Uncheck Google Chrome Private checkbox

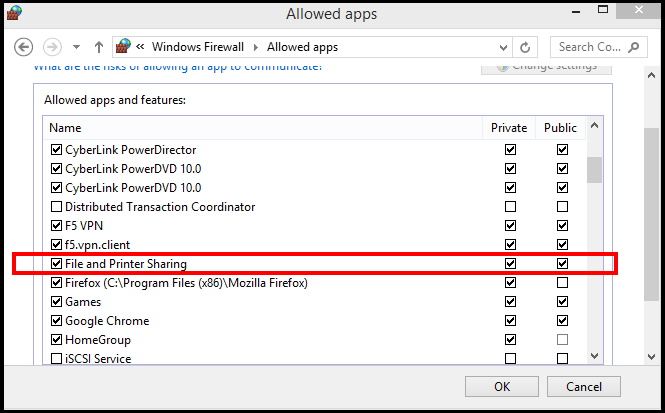click(510, 321)
